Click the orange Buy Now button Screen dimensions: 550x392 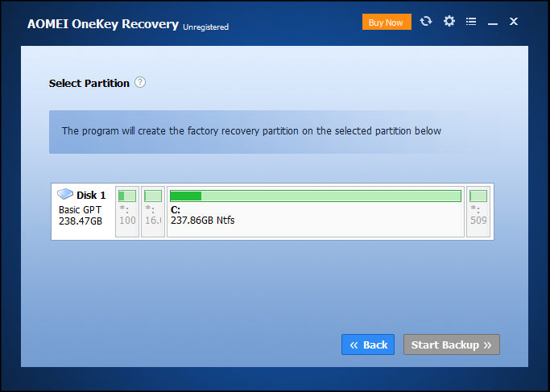[387, 22]
